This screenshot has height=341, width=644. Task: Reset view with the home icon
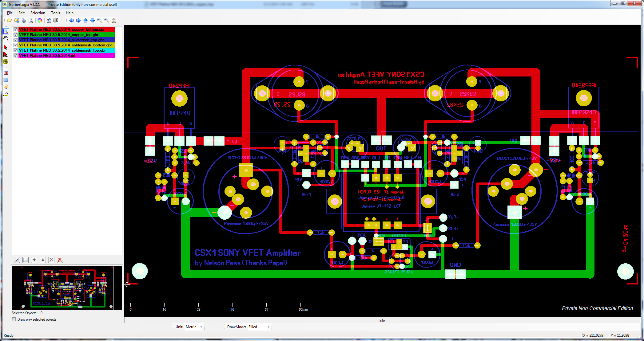tap(114, 20)
